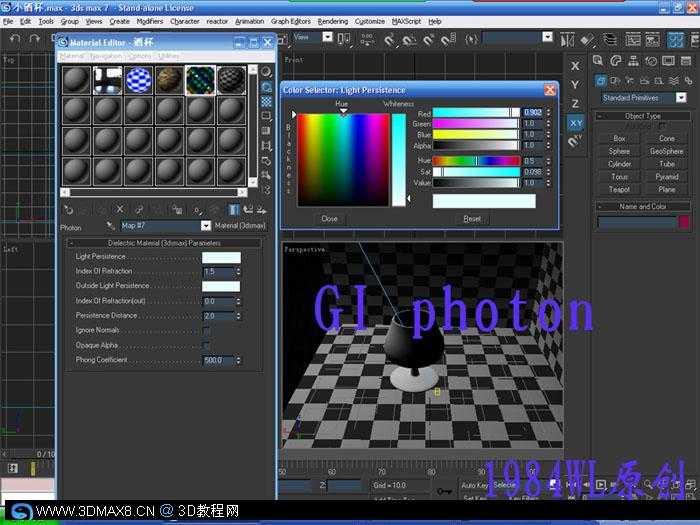700x525 pixels.
Task: Toggle the X axis constraint
Action: point(575,66)
